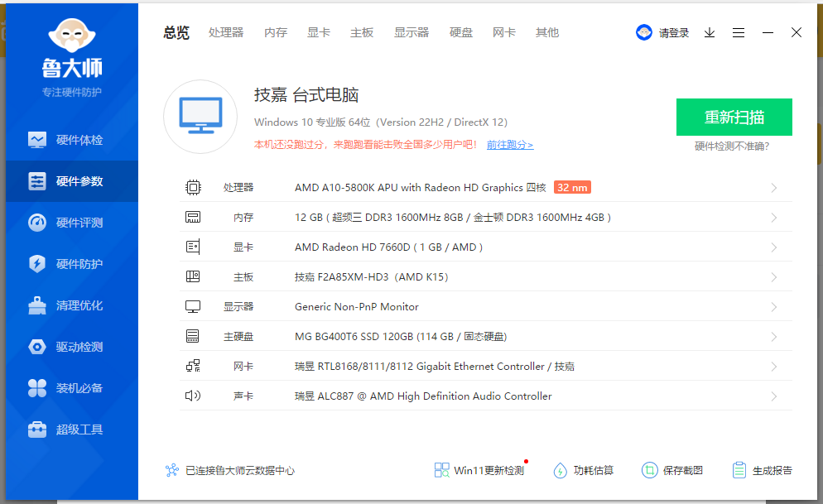The width and height of the screenshot is (823, 504).
Task: Click the 功耗估算 lightning drop icon
Action: coord(560,470)
